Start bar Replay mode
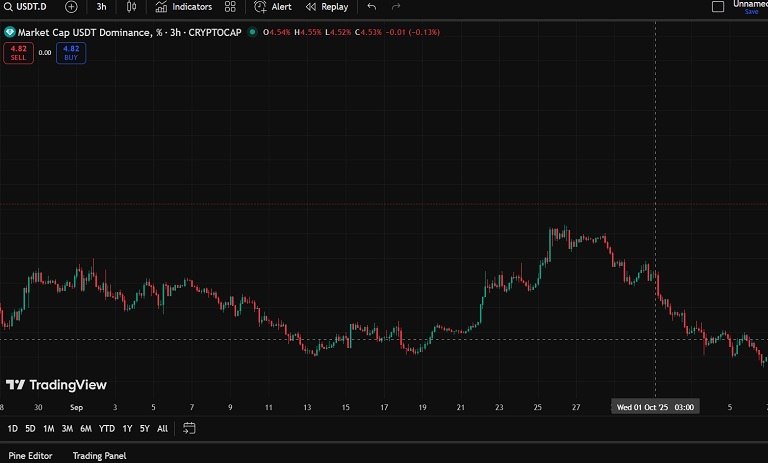The image size is (768, 463). tap(327, 7)
